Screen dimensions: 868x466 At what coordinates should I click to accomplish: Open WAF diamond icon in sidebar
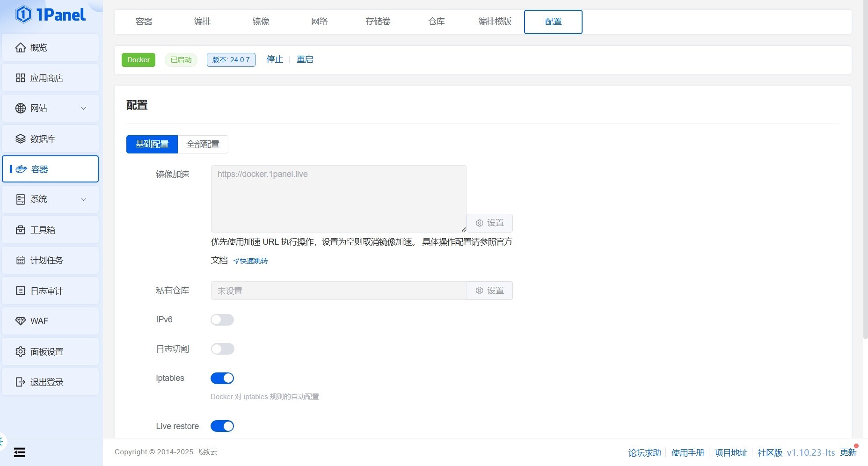pos(21,321)
